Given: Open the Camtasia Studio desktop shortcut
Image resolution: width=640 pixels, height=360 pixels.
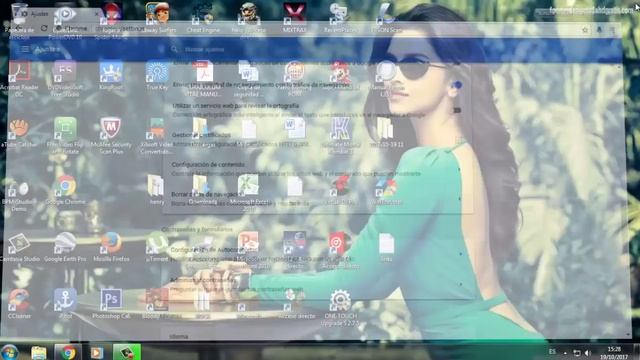Looking at the screenshot, I should 20,247.
